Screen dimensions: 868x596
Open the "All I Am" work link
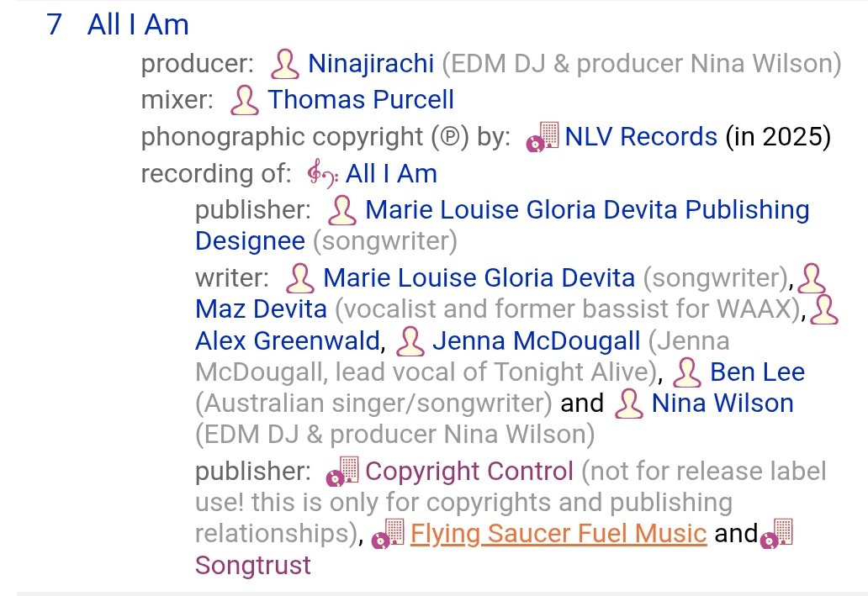tap(391, 173)
